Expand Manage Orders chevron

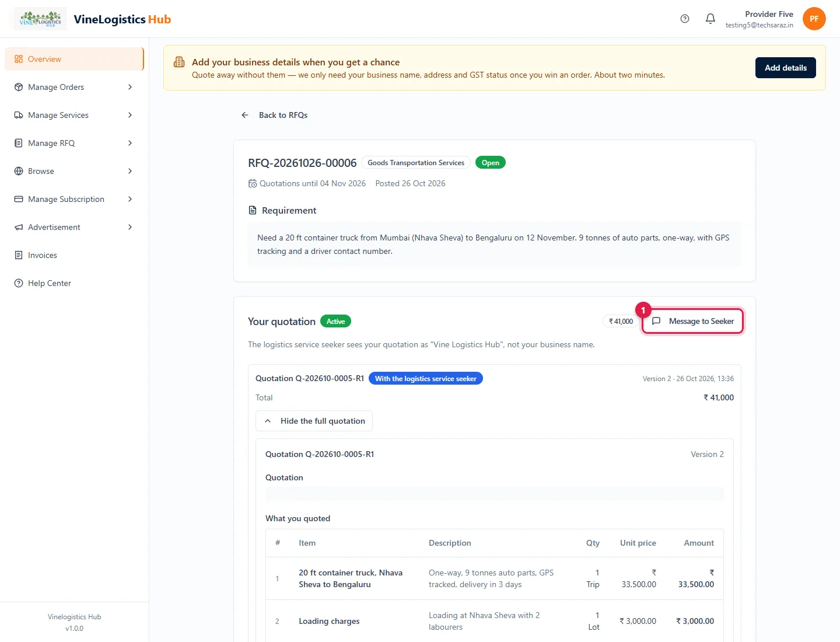[130, 87]
